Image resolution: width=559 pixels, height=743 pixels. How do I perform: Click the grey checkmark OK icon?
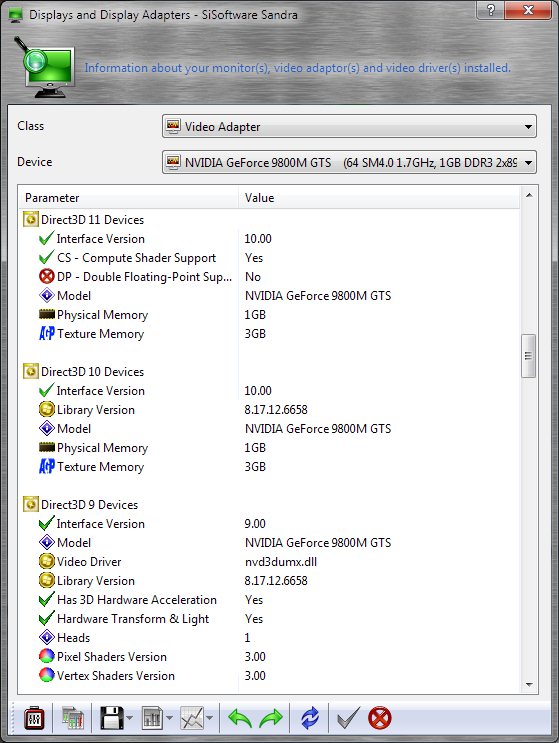tap(348, 718)
